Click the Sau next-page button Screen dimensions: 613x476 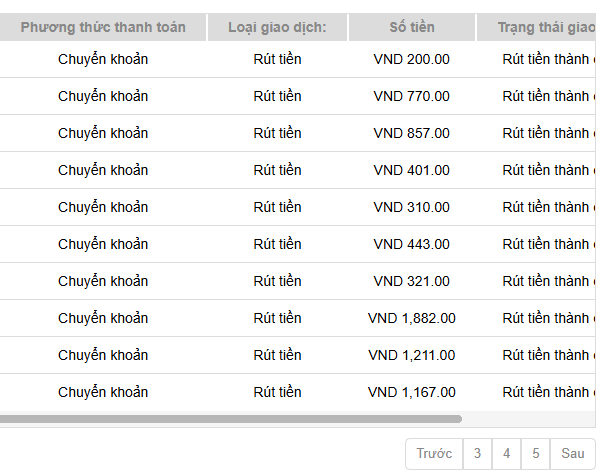pos(573,453)
